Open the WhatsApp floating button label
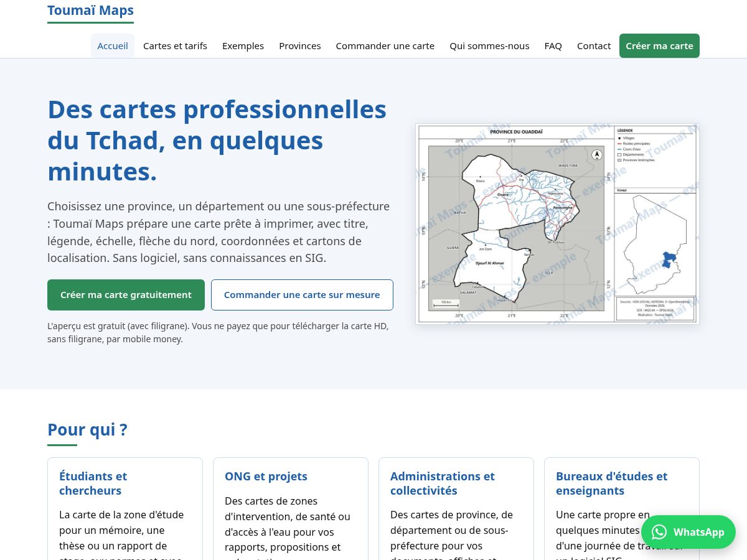The height and width of the screenshot is (560, 747). coord(698,532)
